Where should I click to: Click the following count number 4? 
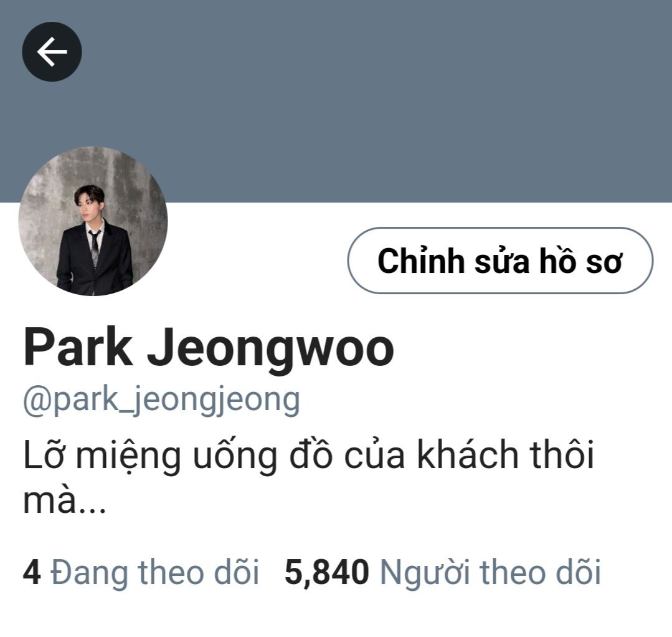[32, 572]
